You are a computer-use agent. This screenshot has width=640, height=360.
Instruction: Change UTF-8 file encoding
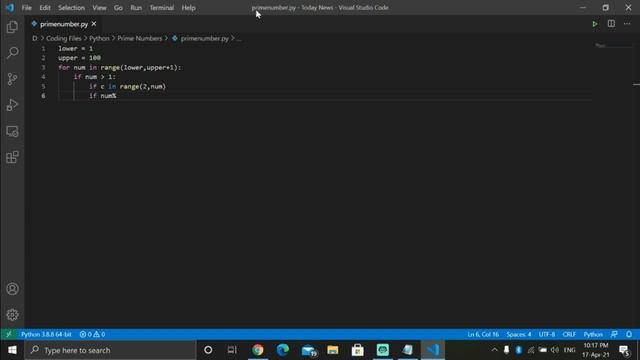tap(547, 334)
